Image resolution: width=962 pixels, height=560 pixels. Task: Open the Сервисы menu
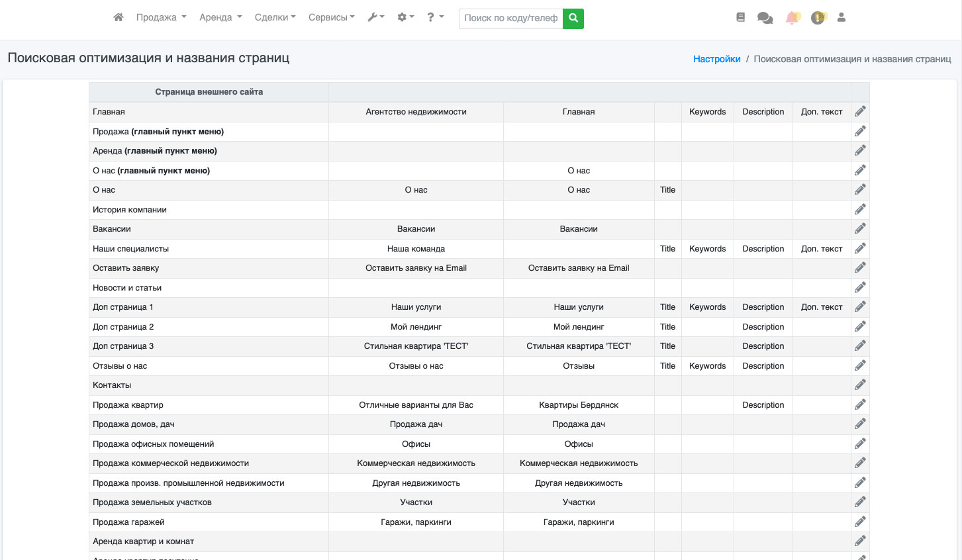pos(331,18)
